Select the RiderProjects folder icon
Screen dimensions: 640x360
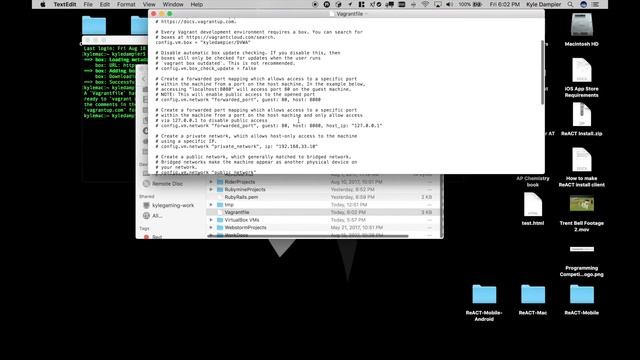220,182
